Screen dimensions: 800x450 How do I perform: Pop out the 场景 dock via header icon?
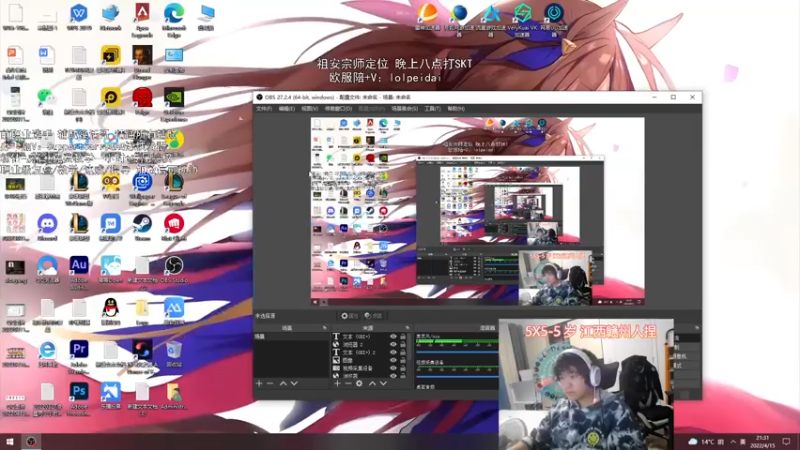[324, 328]
